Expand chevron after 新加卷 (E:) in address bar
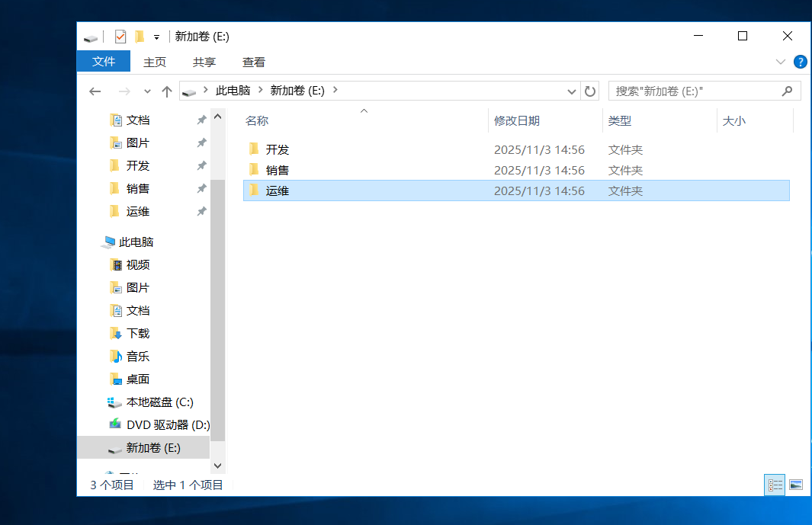812x525 pixels. coord(335,90)
